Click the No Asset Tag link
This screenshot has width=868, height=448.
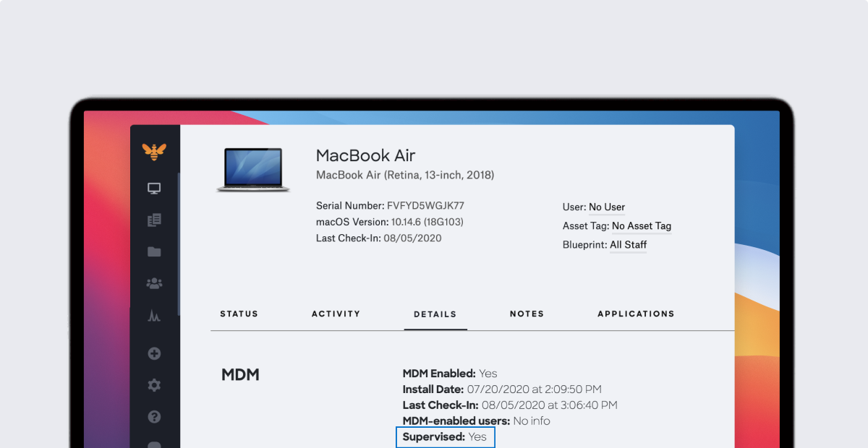pos(642,225)
